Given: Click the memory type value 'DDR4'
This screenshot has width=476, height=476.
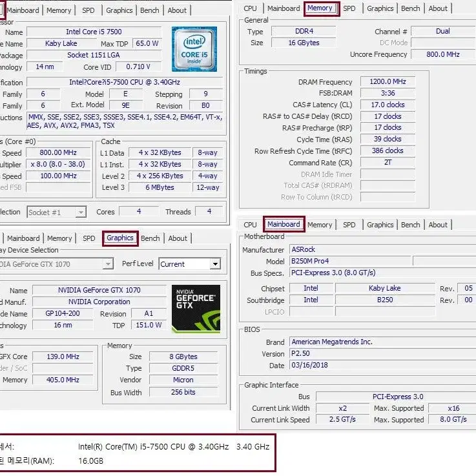Looking at the screenshot, I should (304, 31).
